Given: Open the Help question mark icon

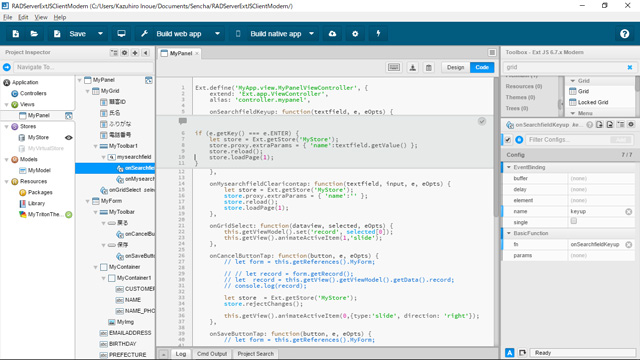Looking at the screenshot, I should pyautogui.click(x=624, y=34).
